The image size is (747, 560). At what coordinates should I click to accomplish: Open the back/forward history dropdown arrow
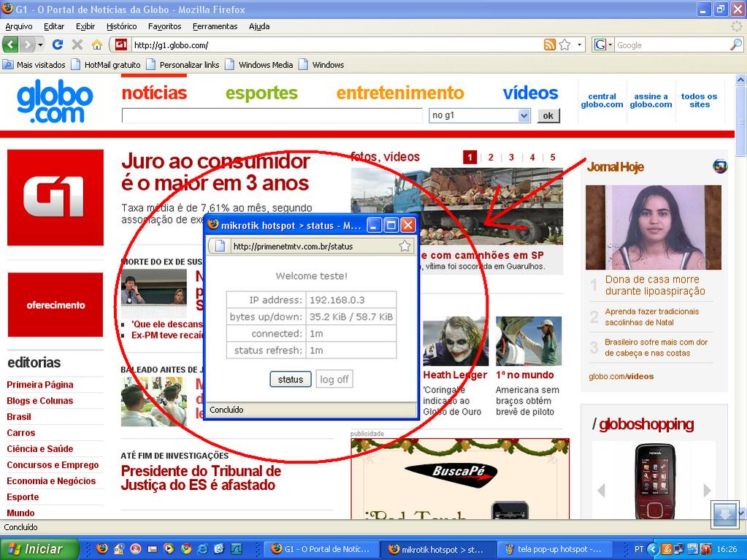click(x=40, y=45)
